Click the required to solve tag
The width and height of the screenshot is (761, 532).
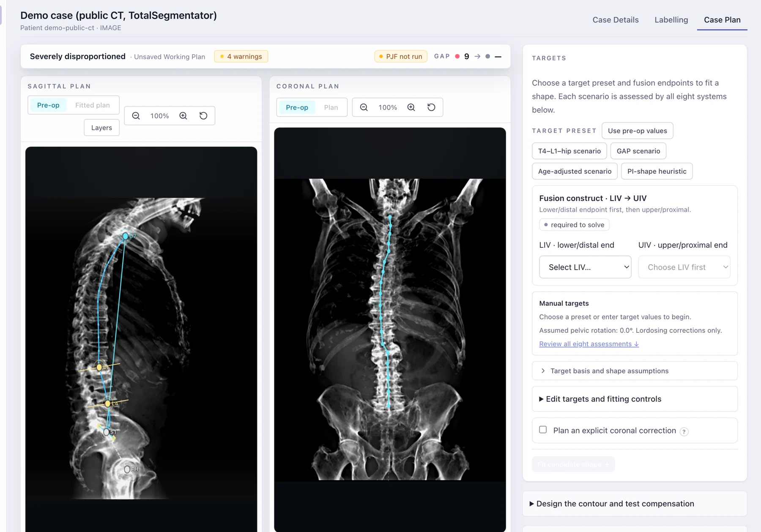pyautogui.click(x=574, y=225)
